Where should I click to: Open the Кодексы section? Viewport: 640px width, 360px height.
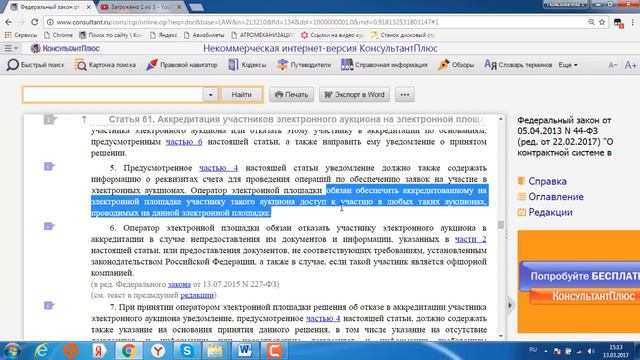pyautogui.click(x=247, y=65)
